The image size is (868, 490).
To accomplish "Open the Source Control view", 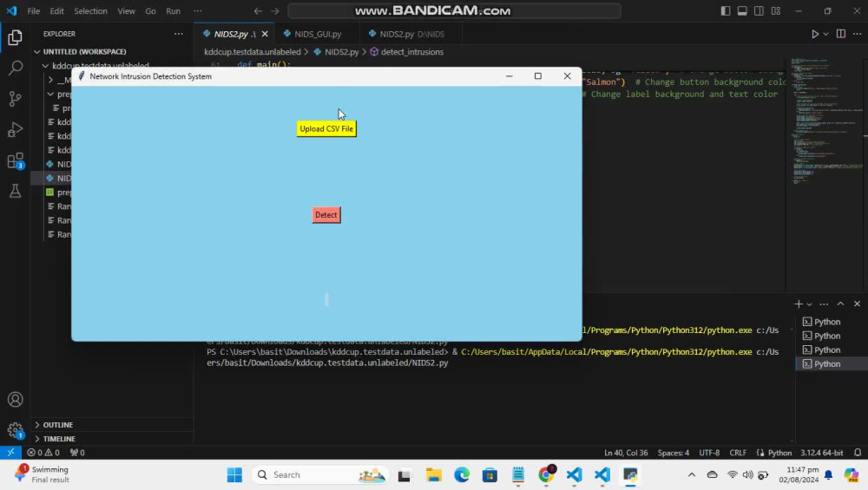I will coord(15,99).
